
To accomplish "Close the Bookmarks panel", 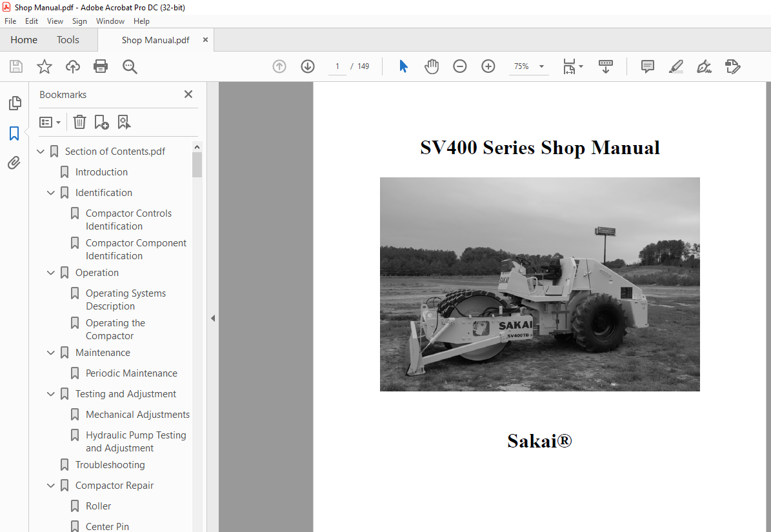I will 188,94.
